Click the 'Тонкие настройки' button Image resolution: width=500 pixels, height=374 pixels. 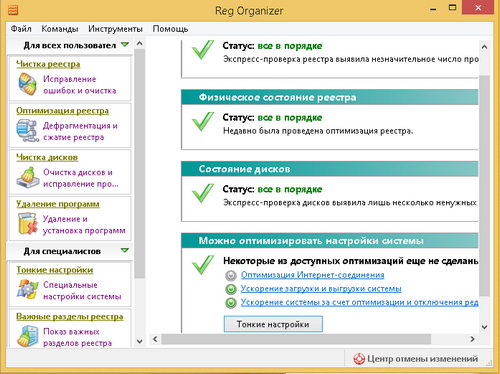(273, 324)
